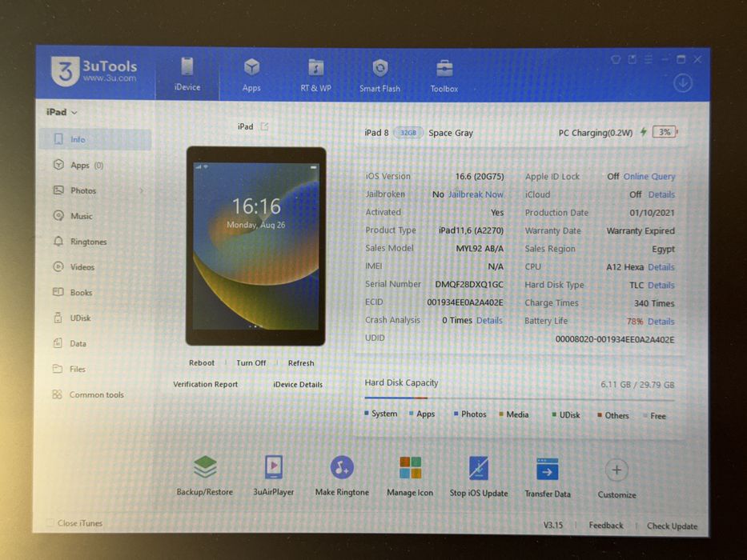Image resolution: width=747 pixels, height=560 pixels.
Task: Switch to the Apps tab
Action: (x=251, y=74)
